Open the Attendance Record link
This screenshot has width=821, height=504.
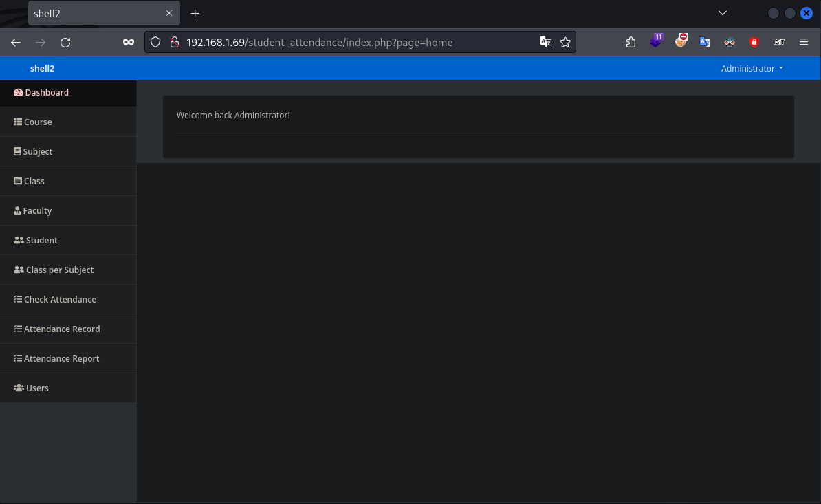click(61, 329)
